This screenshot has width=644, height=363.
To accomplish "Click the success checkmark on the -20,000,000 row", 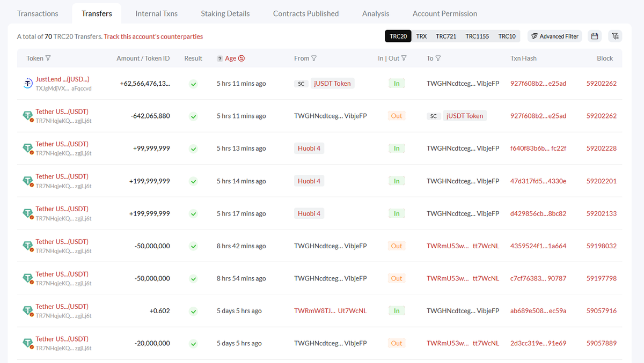I will [x=193, y=343].
